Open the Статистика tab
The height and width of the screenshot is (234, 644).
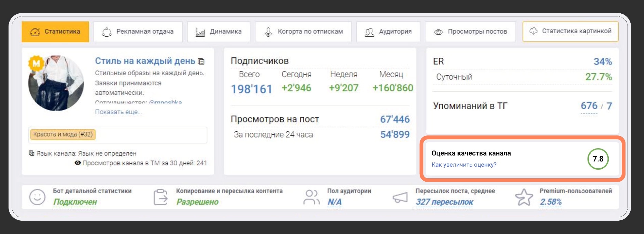coord(55,32)
